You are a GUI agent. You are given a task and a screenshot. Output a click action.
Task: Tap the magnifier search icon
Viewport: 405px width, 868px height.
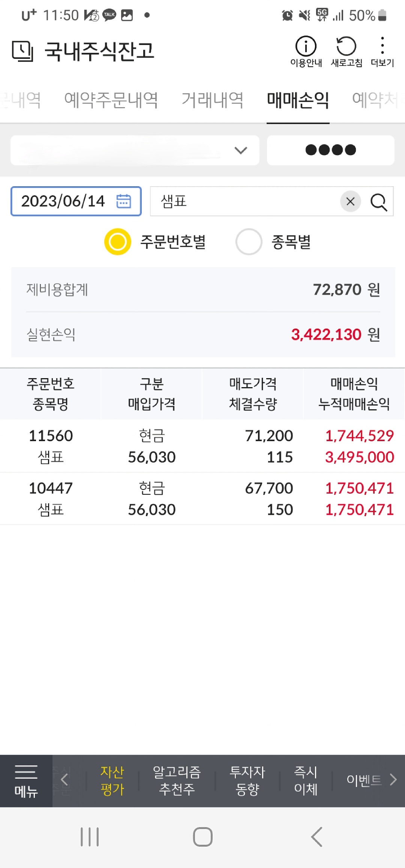tap(379, 202)
